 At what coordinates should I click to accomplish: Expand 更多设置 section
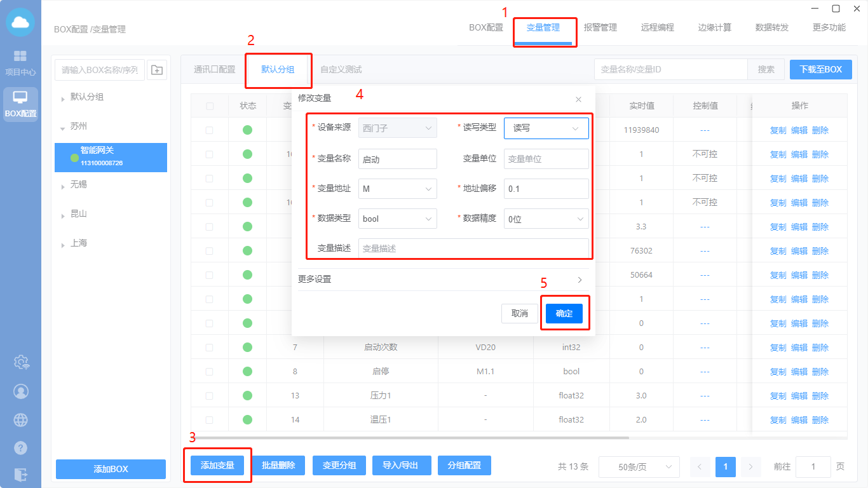point(443,280)
